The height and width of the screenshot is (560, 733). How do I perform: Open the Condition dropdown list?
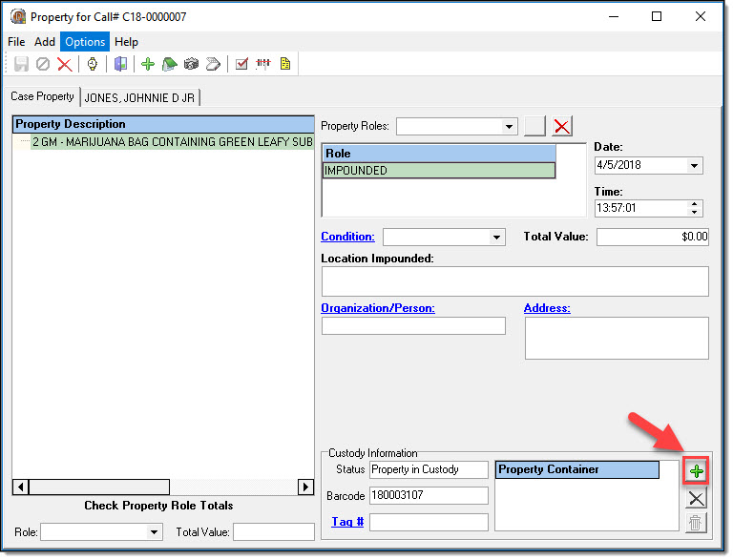point(496,237)
